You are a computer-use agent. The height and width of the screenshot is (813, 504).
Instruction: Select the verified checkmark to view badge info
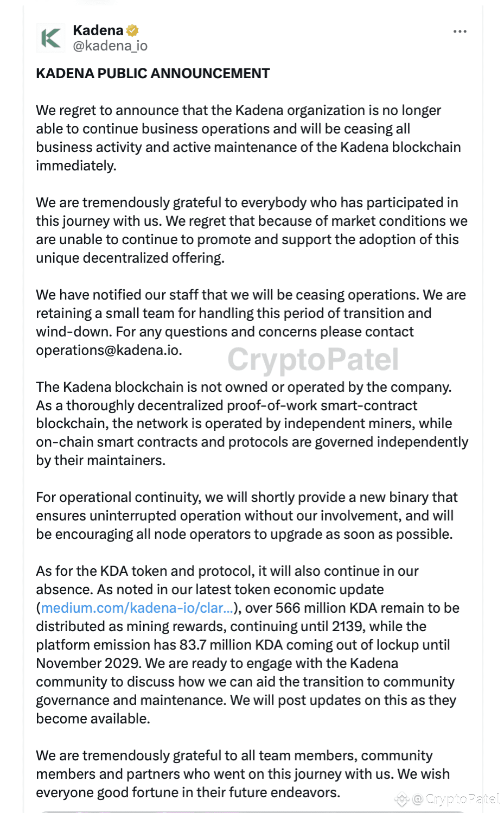pyautogui.click(x=132, y=30)
